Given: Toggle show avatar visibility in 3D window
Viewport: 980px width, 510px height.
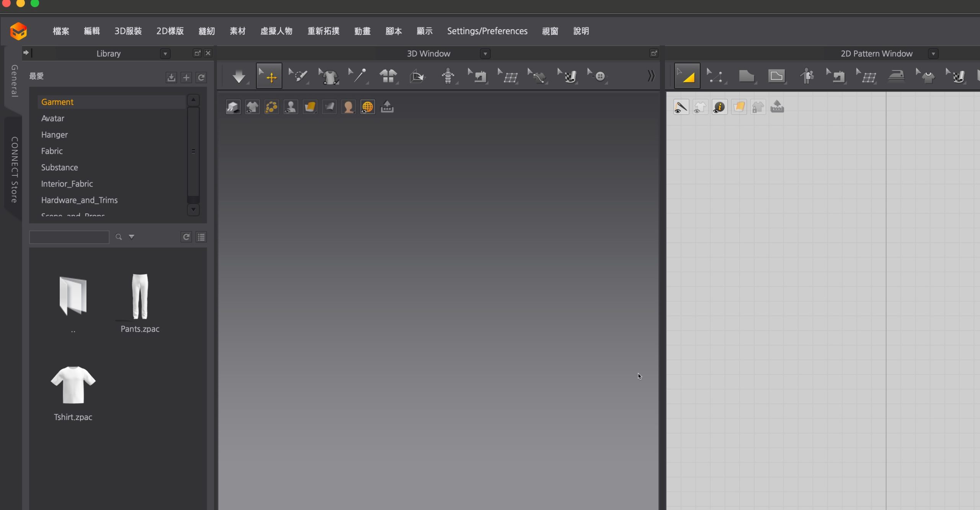Looking at the screenshot, I should [291, 107].
